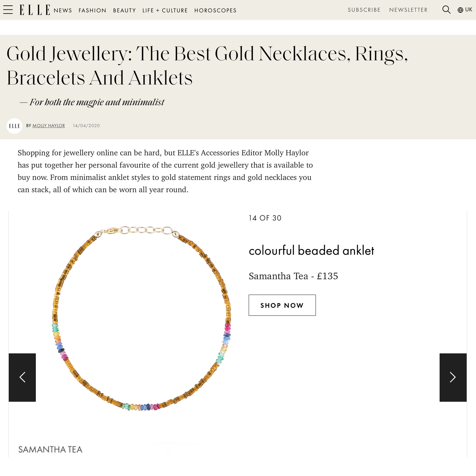The image size is (476, 476).
Task: Open Molly Haylor author page
Action: click(x=49, y=126)
